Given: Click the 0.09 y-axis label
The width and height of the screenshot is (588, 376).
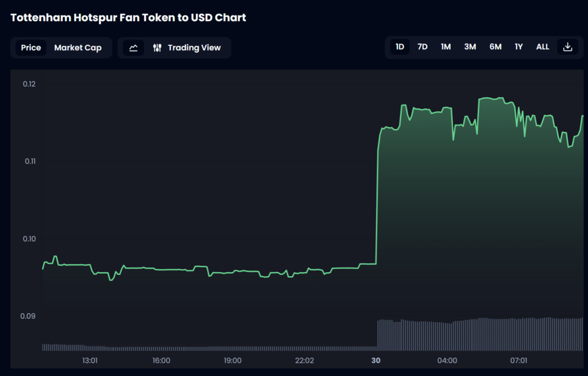Looking at the screenshot, I should pyautogui.click(x=28, y=316).
